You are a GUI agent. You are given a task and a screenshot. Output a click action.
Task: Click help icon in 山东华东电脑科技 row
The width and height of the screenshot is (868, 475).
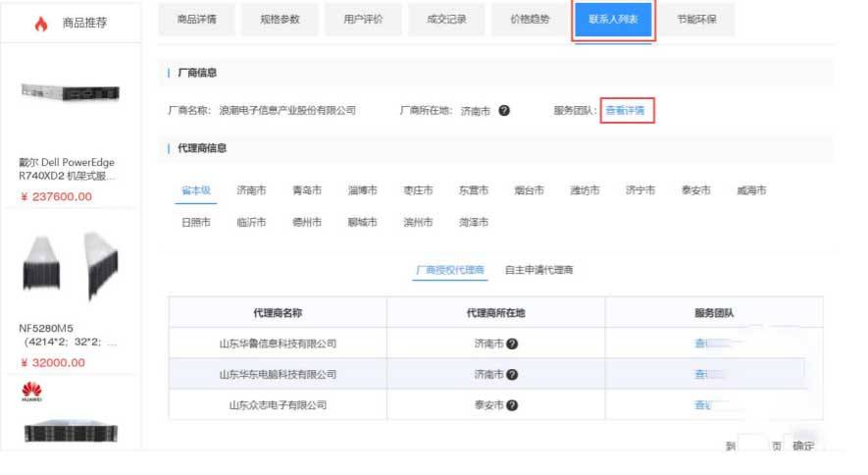point(512,374)
